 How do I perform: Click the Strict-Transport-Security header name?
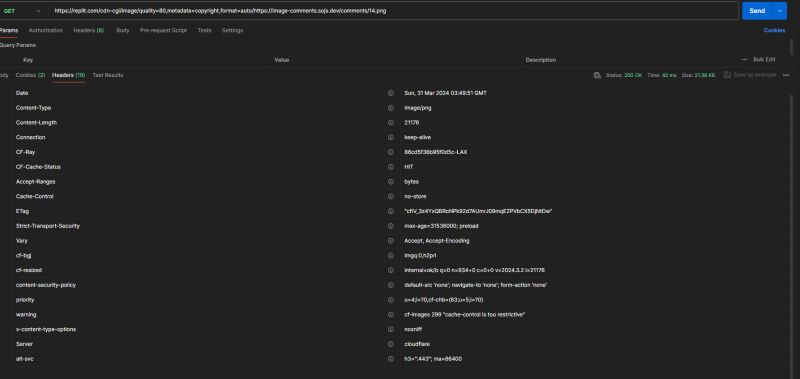tap(47, 226)
